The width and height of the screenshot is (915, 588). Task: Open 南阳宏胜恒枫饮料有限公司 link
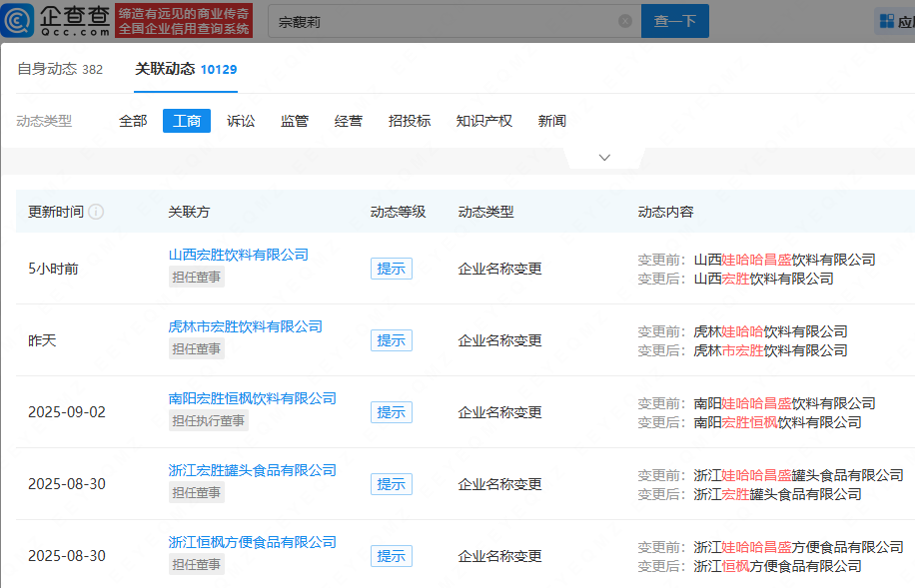[252, 398]
